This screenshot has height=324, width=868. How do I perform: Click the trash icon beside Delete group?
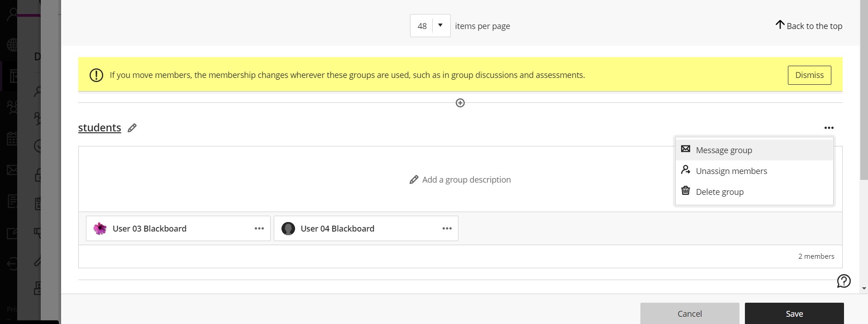click(686, 190)
